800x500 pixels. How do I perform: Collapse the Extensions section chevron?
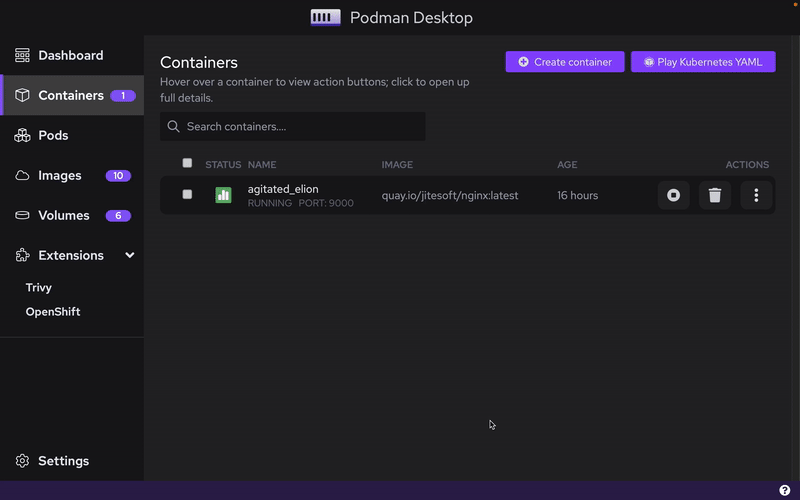pyautogui.click(x=129, y=256)
